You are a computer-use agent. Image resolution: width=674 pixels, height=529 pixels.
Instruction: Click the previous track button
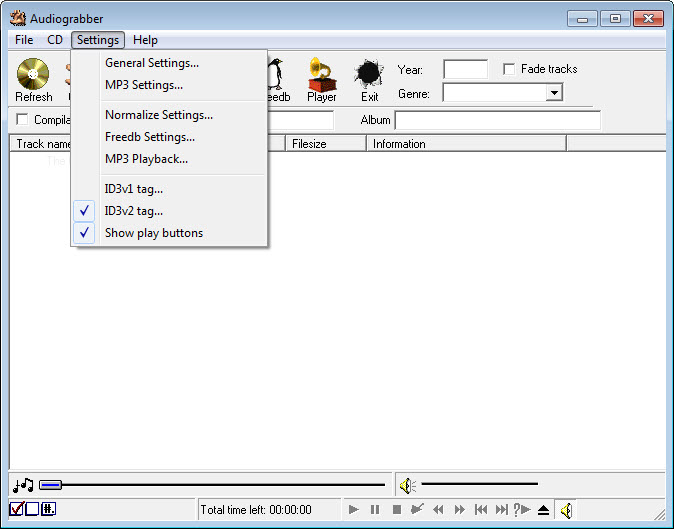tap(481, 510)
